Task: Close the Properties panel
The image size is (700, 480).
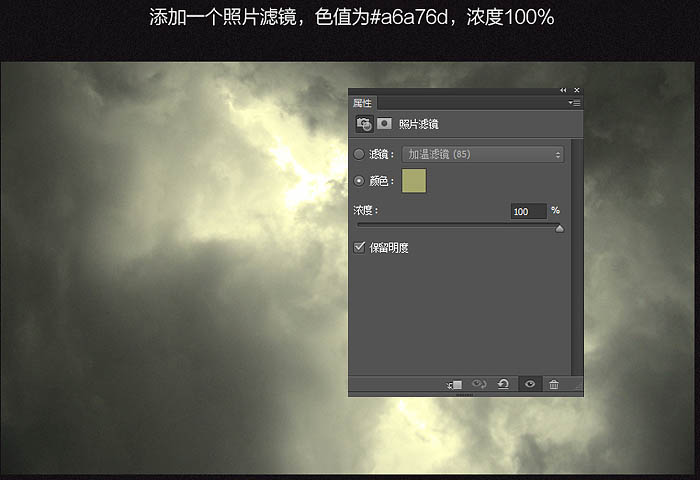Action: 577,90
